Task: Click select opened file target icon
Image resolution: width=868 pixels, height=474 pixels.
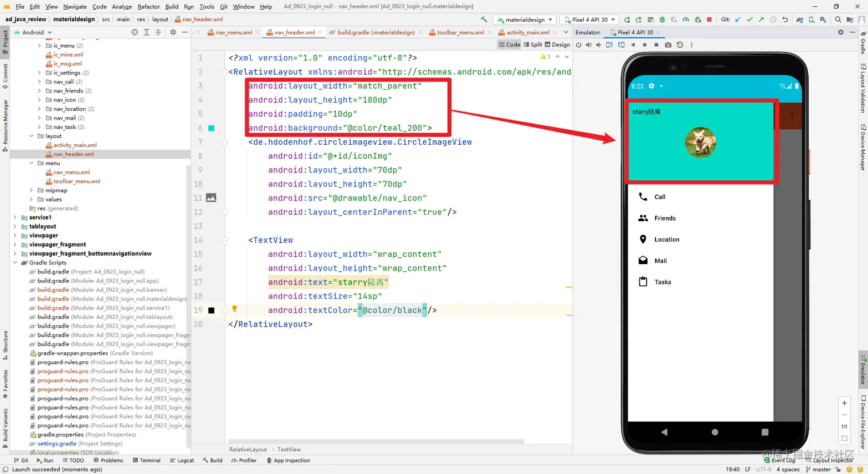Action: click(x=134, y=32)
